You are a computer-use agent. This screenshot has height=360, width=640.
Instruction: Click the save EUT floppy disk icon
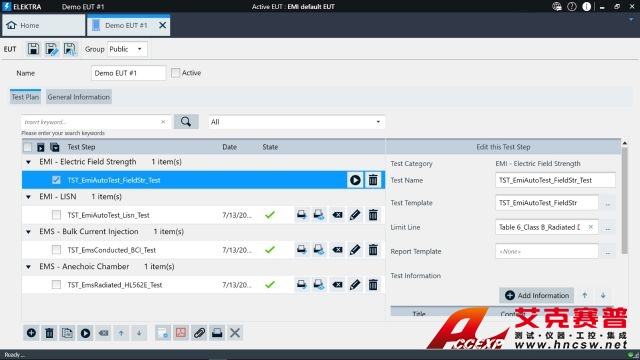pyautogui.click(x=33, y=49)
